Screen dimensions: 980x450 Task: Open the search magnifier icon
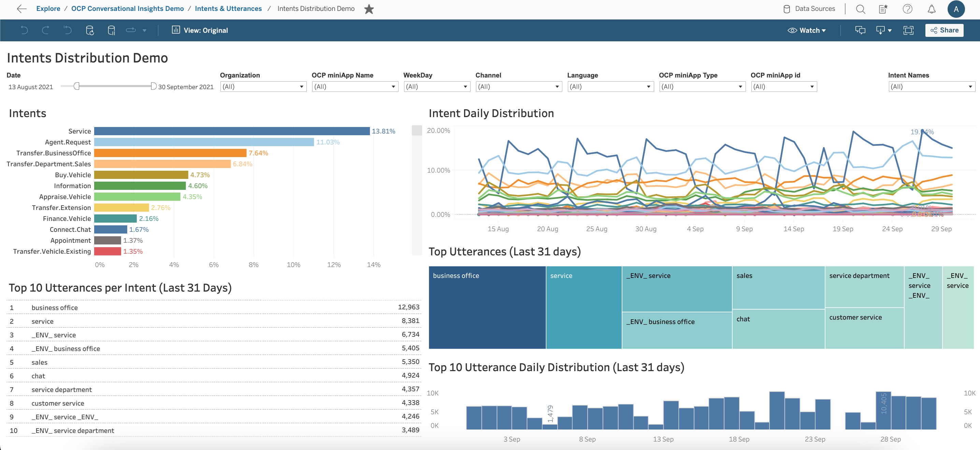point(861,9)
